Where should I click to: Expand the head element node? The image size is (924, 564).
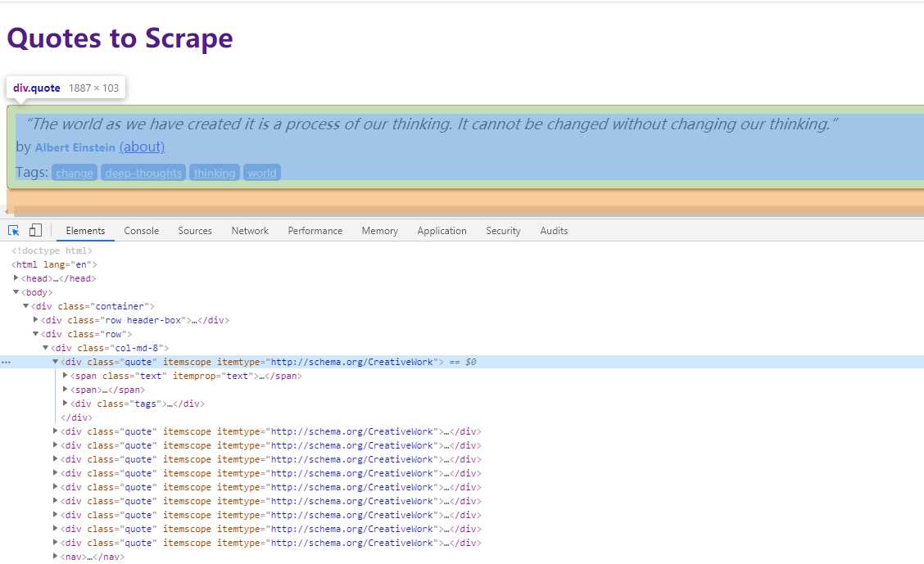click(16, 277)
